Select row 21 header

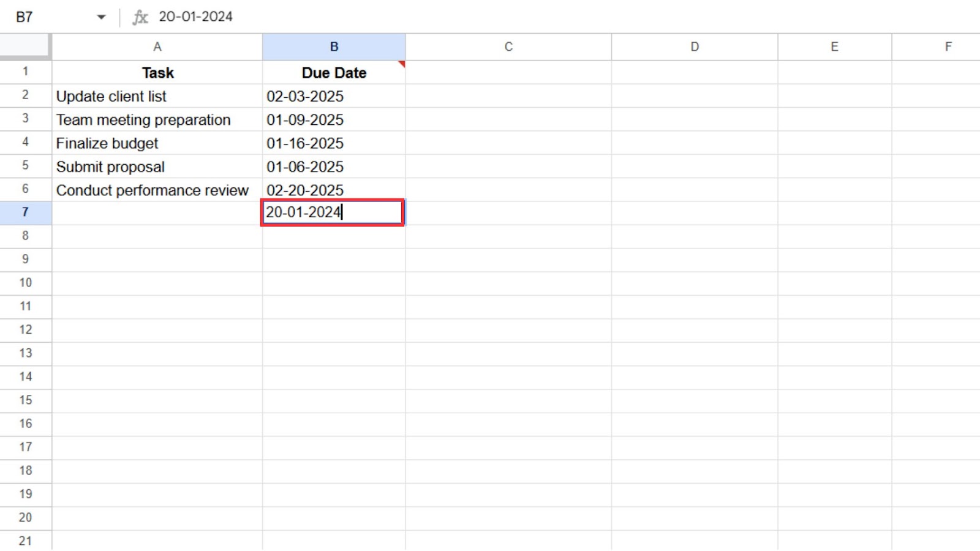click(25, 541)
